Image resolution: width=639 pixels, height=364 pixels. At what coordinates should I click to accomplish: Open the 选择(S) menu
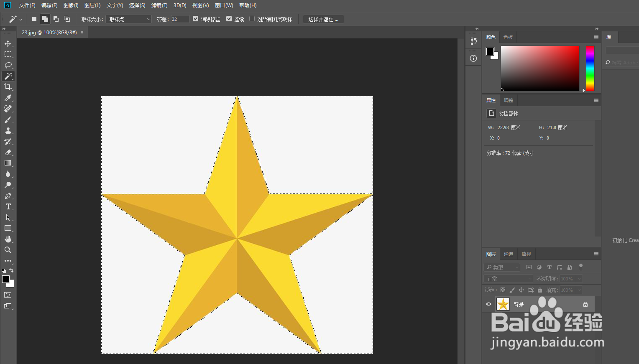(137, 5)
